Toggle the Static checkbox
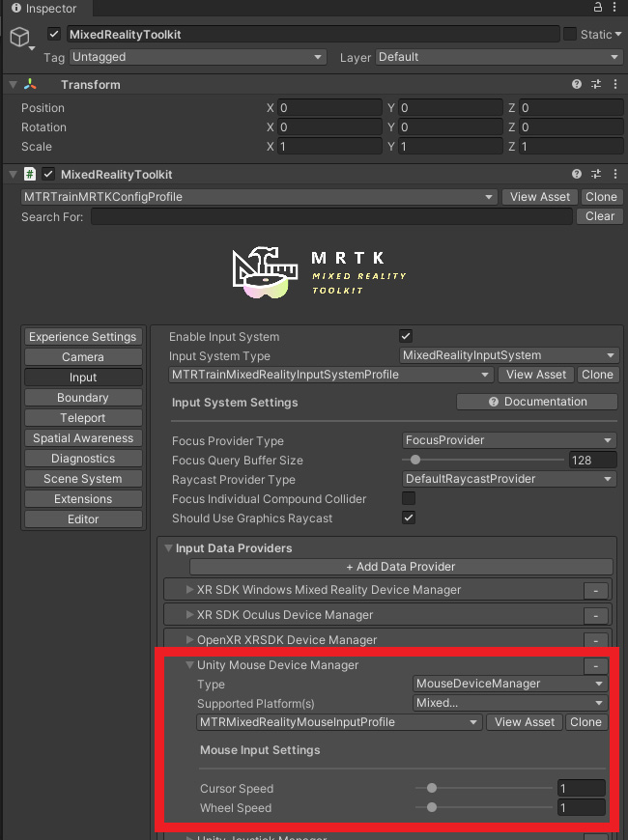The image size is (628, 840). pyautogui.click(x=569, y=34)
